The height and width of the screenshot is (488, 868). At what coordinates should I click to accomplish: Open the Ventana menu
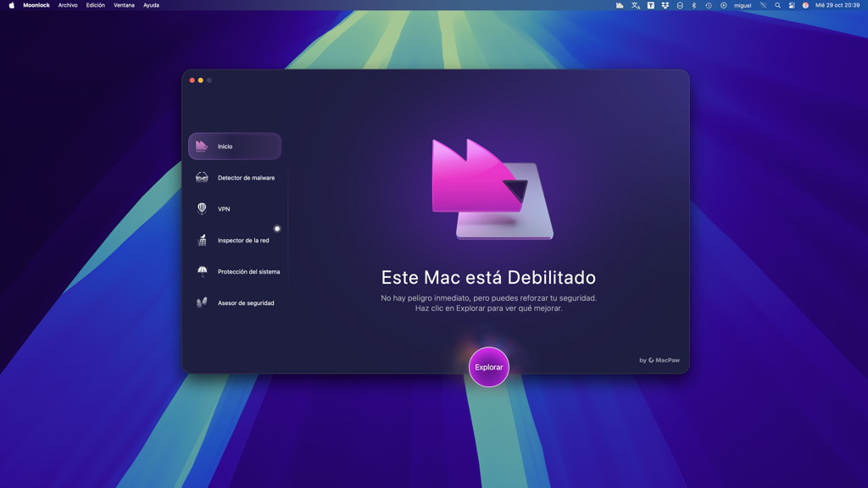124,5
